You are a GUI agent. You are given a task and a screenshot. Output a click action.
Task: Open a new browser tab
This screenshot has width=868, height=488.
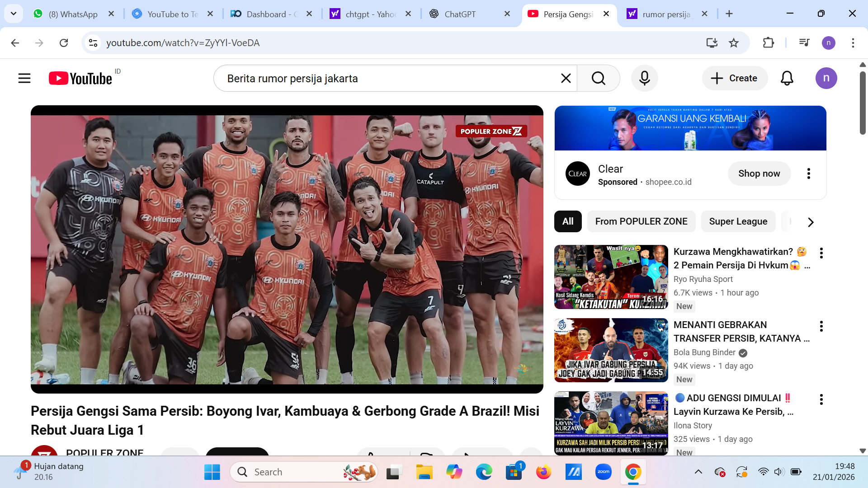click(x=729, y=14)
